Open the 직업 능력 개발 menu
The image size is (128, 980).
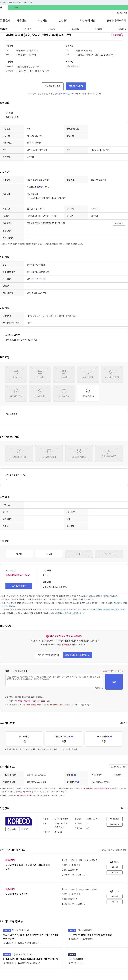click(x=87, y=21)
